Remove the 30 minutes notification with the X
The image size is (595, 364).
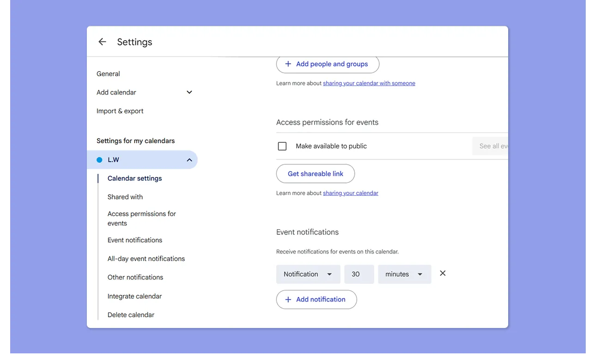pyautogui.click(x=442, y=273)
